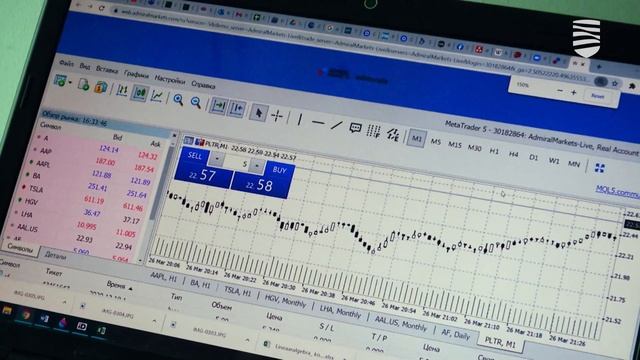Switch chart timeframe to D1
The width and height of the screenshot is (640, 360).
pos(533,157)
